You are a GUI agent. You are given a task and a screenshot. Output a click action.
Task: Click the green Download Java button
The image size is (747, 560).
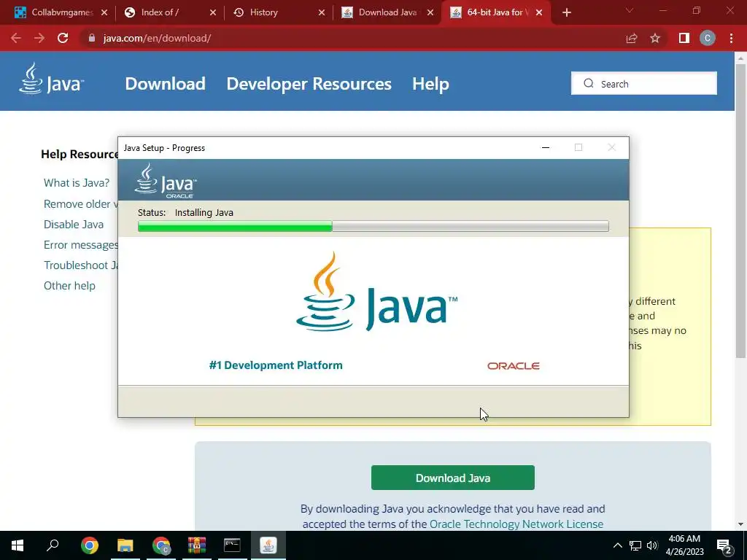click(x=452, y=478)
